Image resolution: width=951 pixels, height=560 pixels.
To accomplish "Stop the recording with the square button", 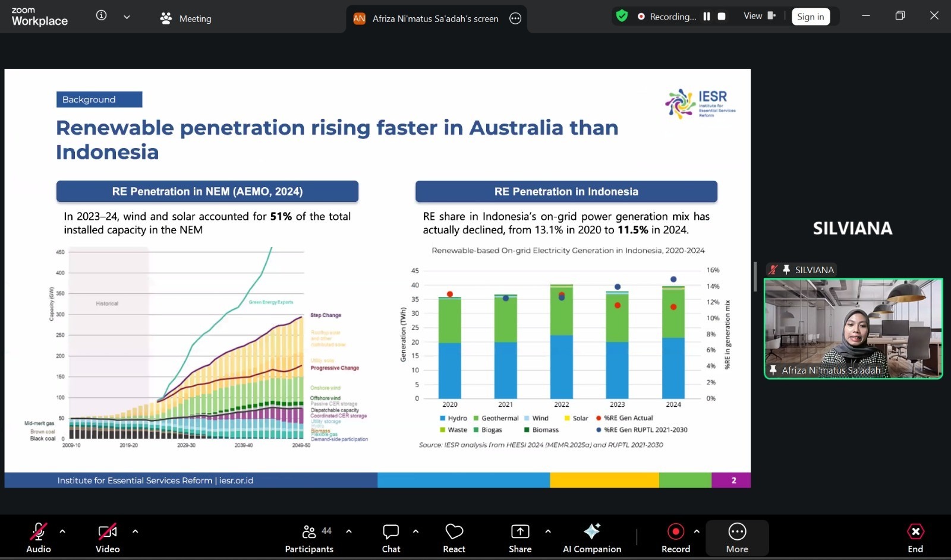I will (x=722, y=17).
